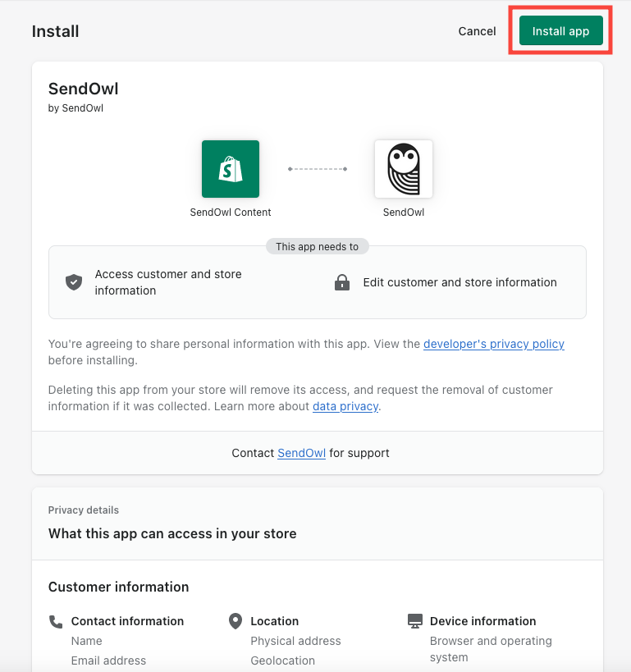Viewport: 631px width, 672px height.
Task: Click the 'This app needs to' badge
Action: pyautogui.click(x=318, y=246)
